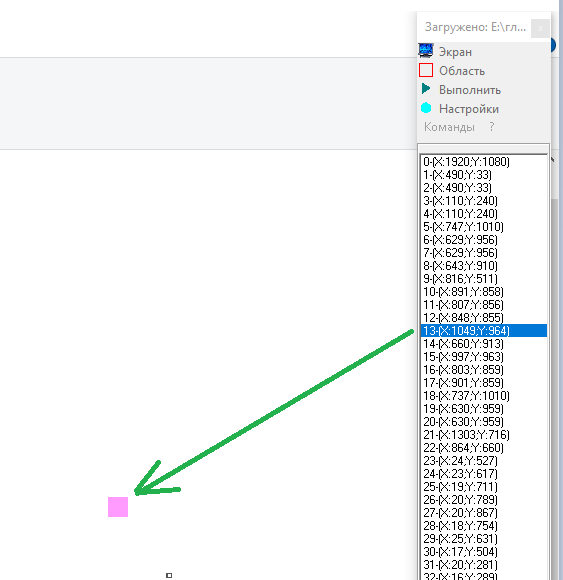
Task: Click the Выполнить play triangle icon
Action: (426, 89)
